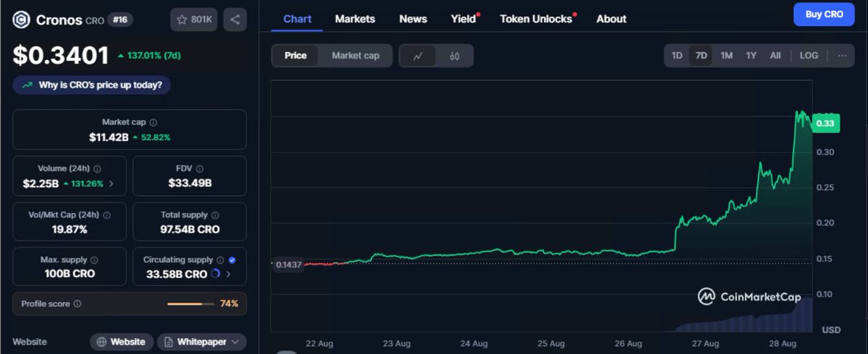Click the 100B CRO max supply value
868x354 pixels.
tap(69, 275)
